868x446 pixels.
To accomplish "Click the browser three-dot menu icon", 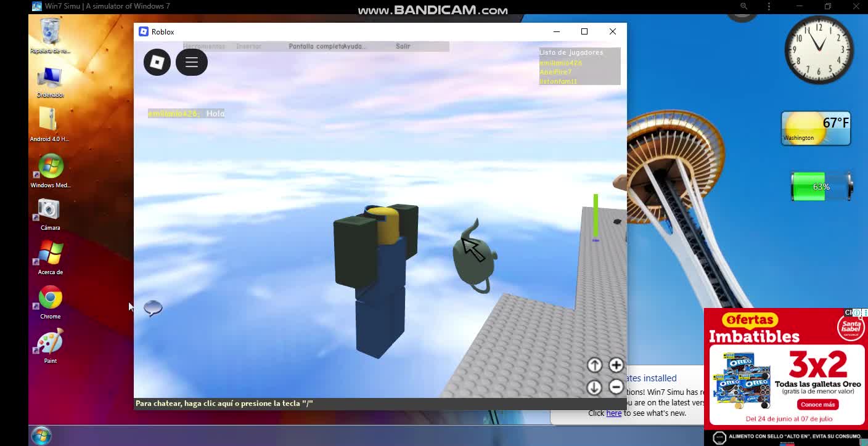I will pyautogui.click(x=769, y=6).
